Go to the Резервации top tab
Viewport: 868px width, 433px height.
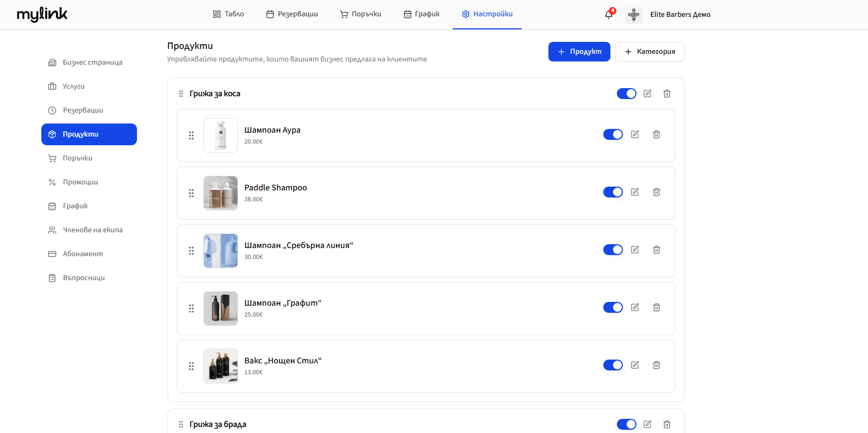coord(292,14)
